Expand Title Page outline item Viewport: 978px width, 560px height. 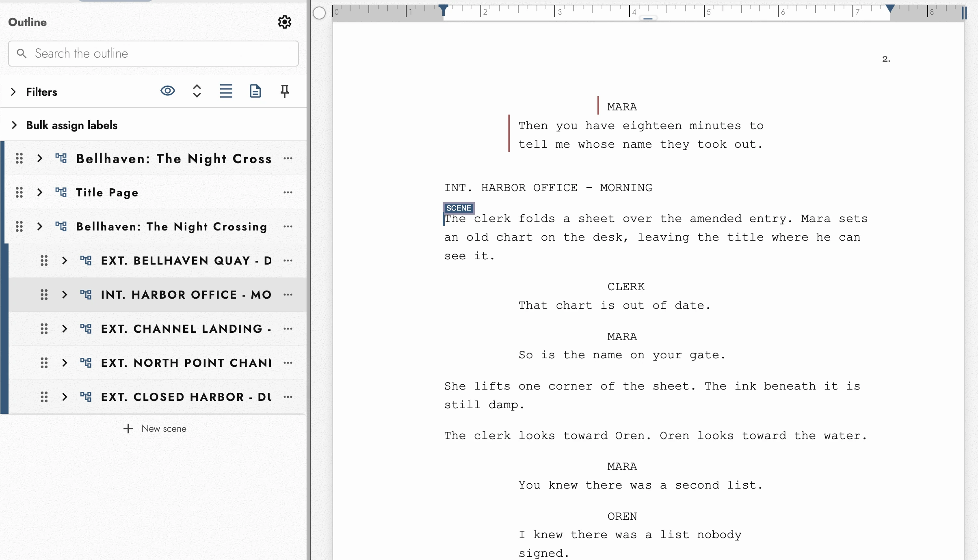tap(40, 192)
